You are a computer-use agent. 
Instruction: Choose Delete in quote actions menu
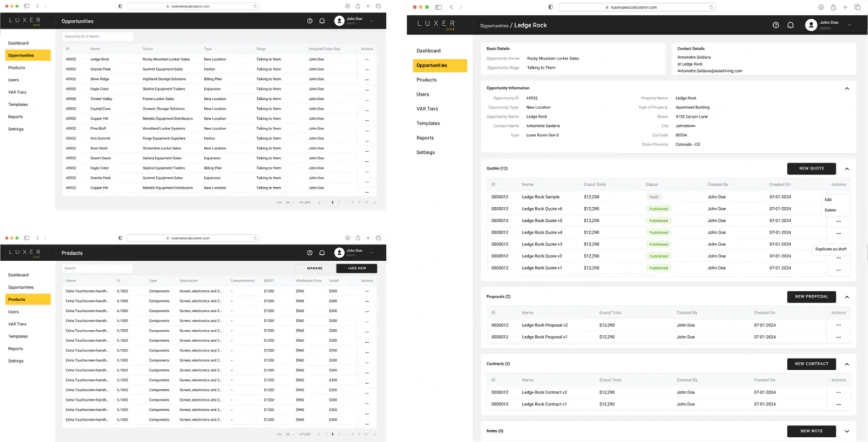(830, 210)
